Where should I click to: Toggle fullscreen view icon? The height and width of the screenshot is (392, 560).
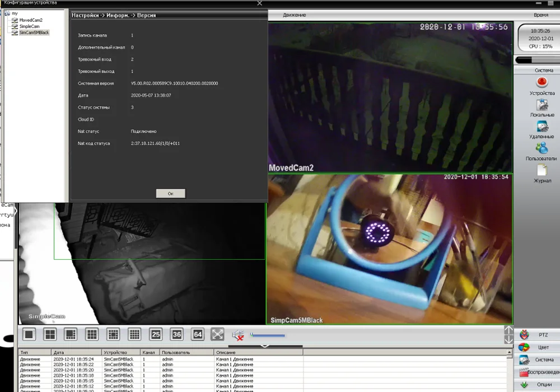click(x=217, y=334)
